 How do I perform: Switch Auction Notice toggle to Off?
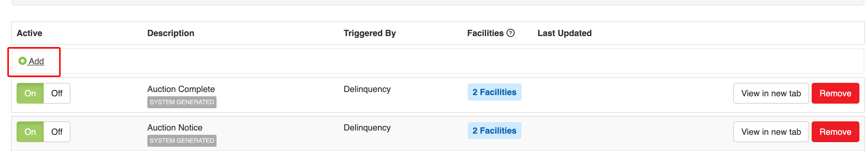57,132
